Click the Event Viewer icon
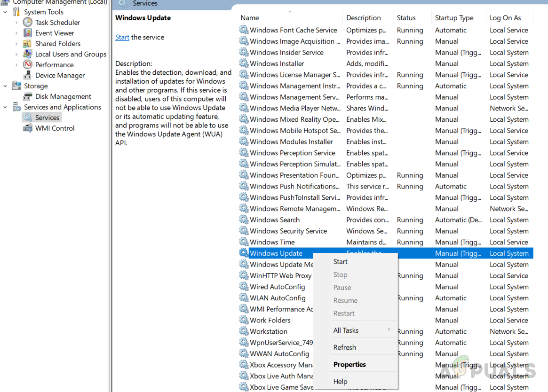The width and height of the screenshot is (548, 392). point(28,33)
